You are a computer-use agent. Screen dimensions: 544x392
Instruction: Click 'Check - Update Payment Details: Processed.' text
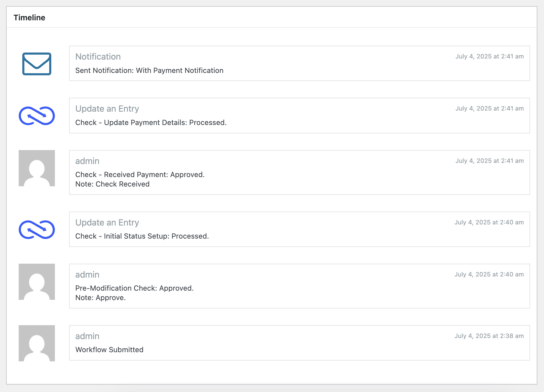151,122
